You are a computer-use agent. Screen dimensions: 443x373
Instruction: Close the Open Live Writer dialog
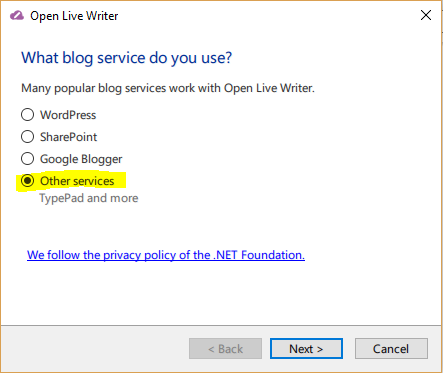click(x=426, y=15)
